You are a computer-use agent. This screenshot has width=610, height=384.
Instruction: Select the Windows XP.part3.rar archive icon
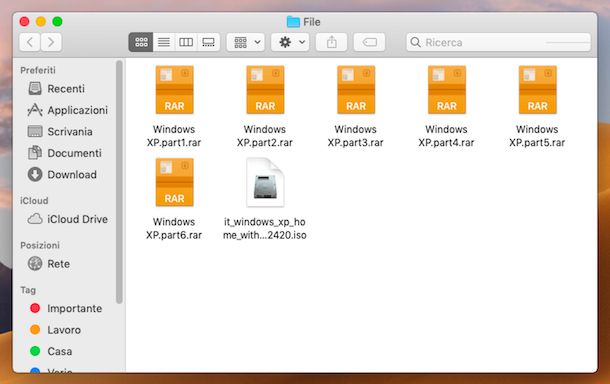coord(356,90)
